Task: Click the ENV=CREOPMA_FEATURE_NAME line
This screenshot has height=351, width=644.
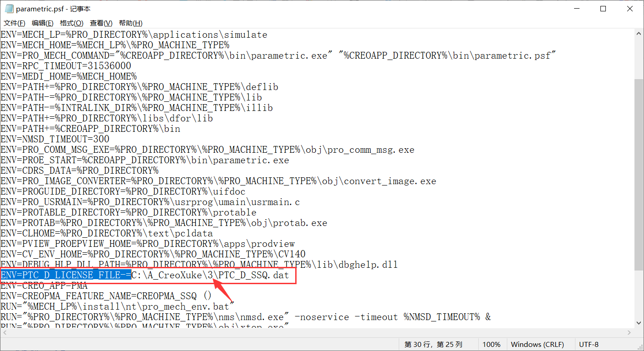Action: pyautogui.click(x=106, y=296)
